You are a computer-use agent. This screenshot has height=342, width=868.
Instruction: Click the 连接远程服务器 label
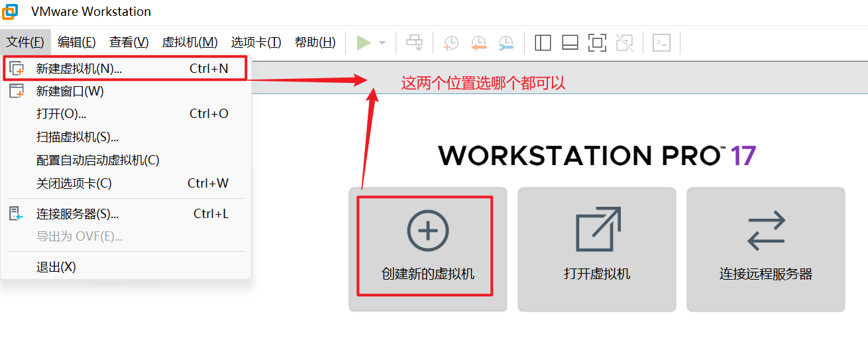[766, 274]
